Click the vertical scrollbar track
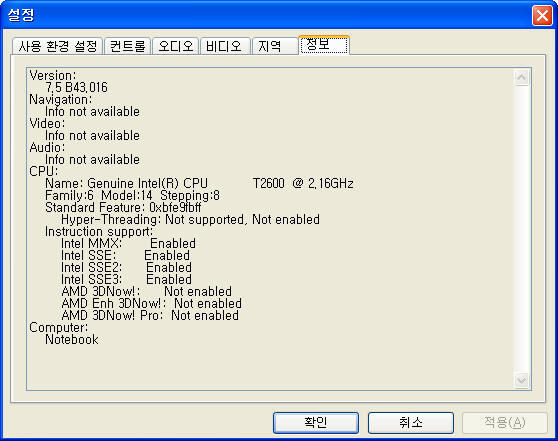 (x=522, y=229)
